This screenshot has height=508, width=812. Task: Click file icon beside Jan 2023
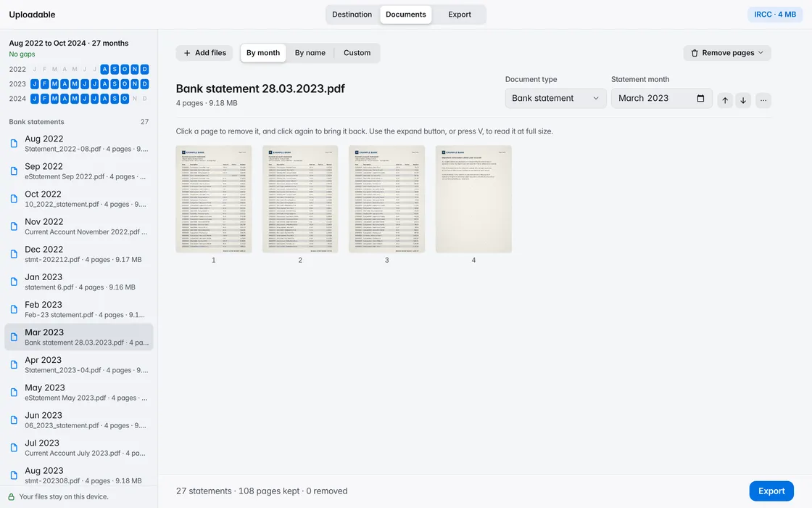[14, 282]
